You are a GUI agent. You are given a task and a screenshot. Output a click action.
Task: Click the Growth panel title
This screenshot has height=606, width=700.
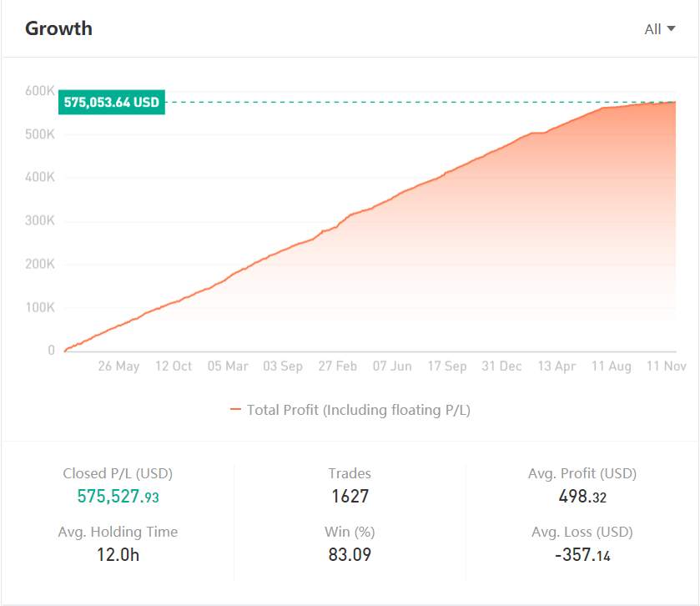pos(59,28)
